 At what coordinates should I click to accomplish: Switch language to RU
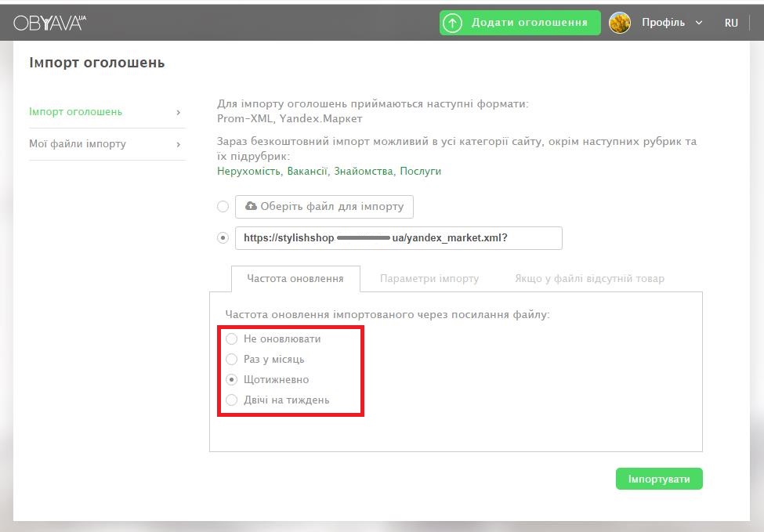(731, 23)
